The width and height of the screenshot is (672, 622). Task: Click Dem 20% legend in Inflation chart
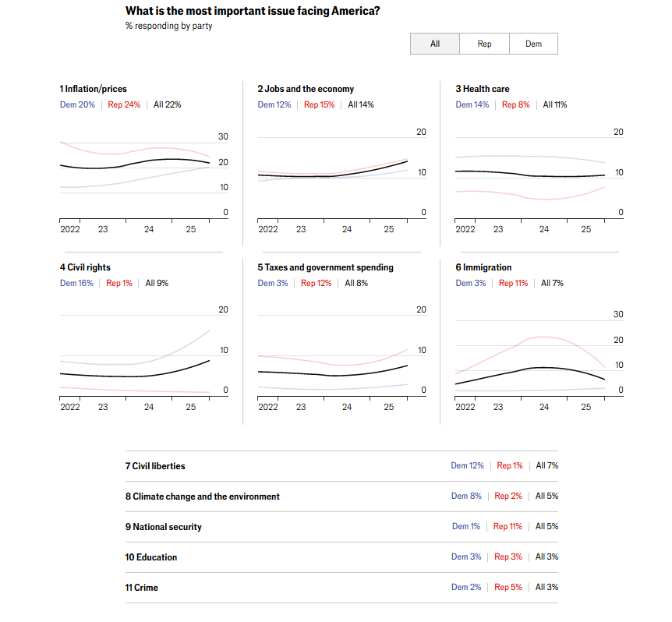[x=77, y=104]
